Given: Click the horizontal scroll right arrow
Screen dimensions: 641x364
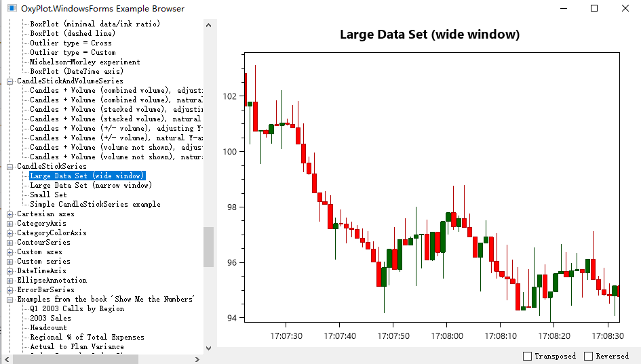Looking at the screenshot, I should (197, 359).
